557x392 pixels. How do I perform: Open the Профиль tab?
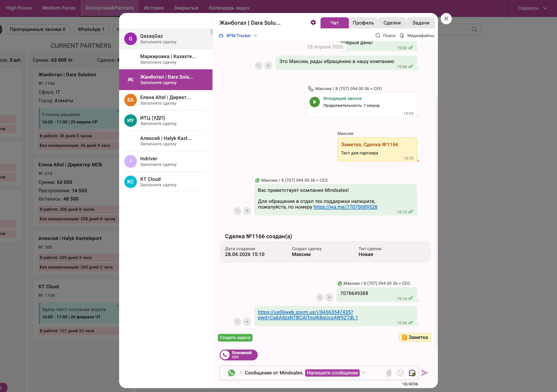point(363,23)
